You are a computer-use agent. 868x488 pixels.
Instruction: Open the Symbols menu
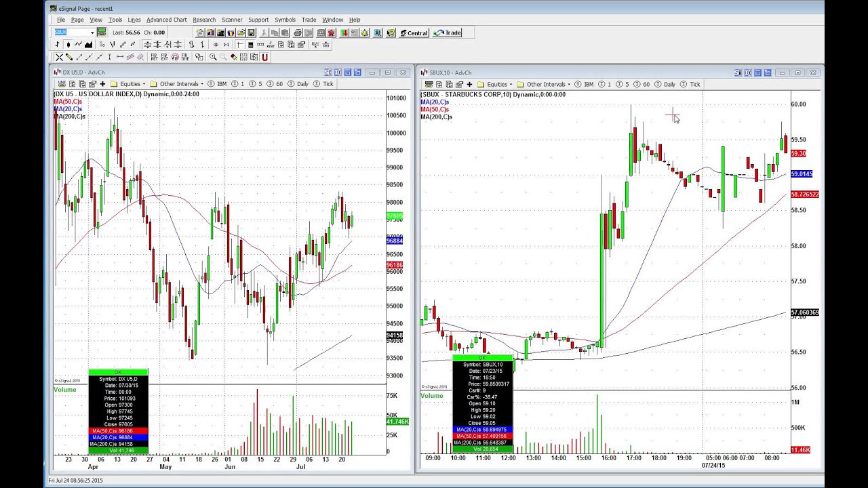(285, 20)
